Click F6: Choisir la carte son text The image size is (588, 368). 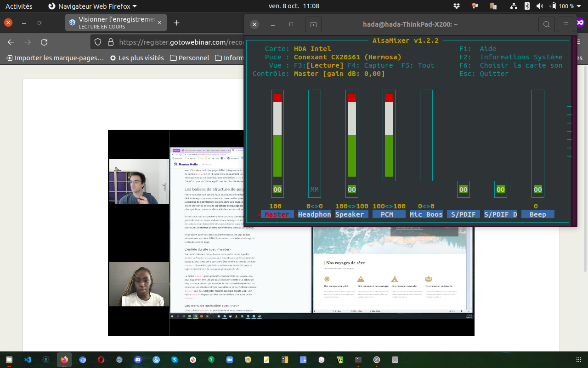click(x=511, y=65)
